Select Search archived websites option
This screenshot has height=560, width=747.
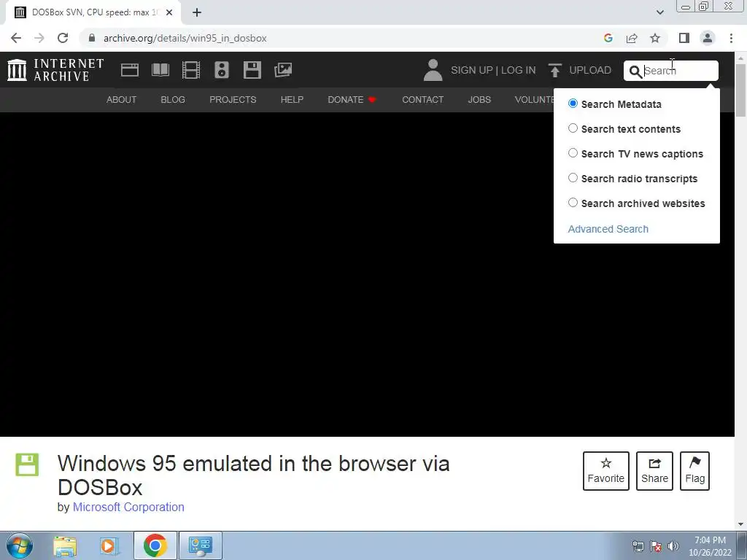click(573, 203)
